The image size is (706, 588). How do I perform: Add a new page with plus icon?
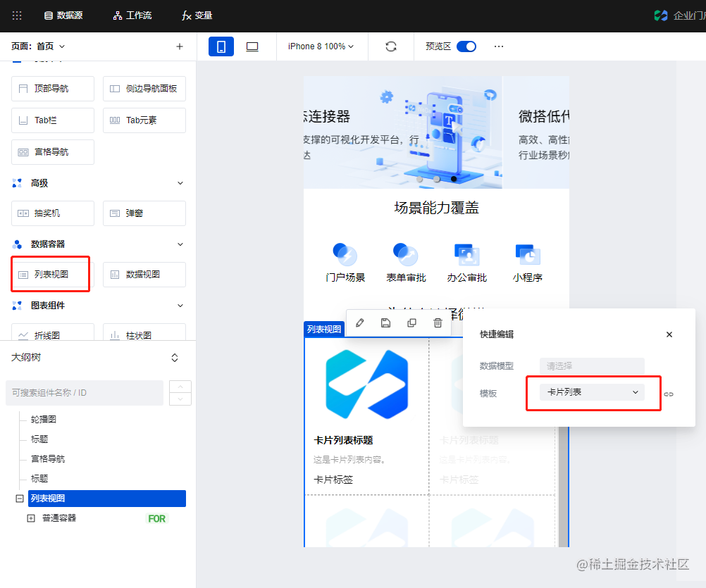click(x=180, y=46)
